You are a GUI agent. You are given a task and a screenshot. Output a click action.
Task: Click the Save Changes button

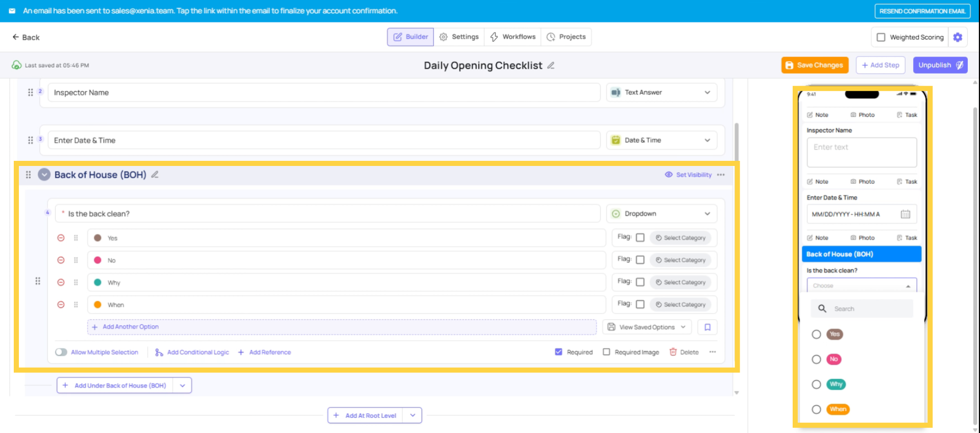(815, 65)
